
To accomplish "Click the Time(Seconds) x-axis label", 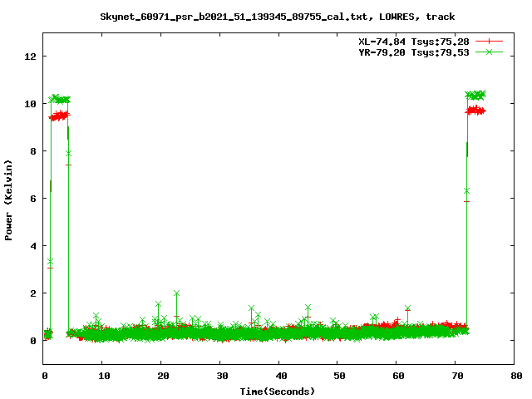I will click(278, 391).
